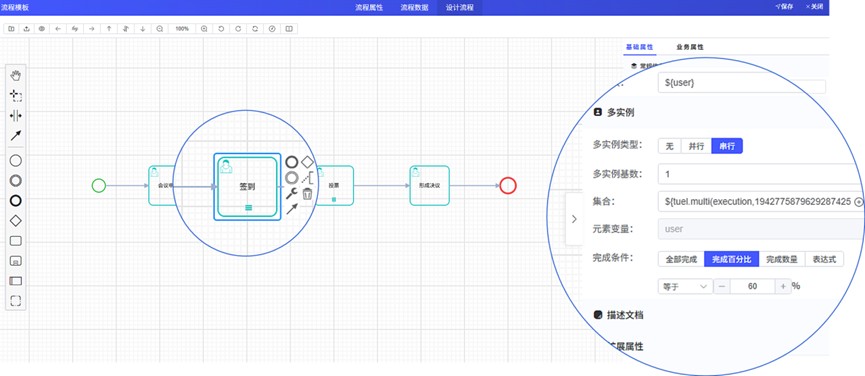865x376 pixels.
Task: Activate the lasso selection tool
Action: tap(16, 95)
